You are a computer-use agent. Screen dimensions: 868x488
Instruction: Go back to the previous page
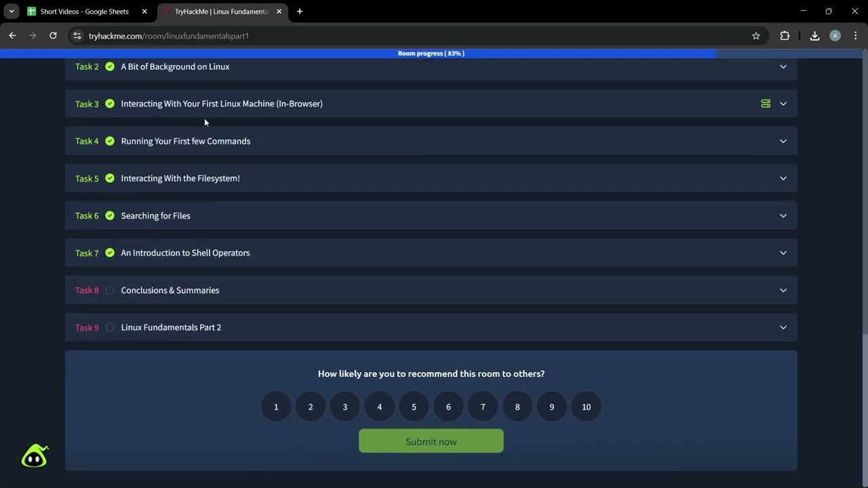(12, 36)
